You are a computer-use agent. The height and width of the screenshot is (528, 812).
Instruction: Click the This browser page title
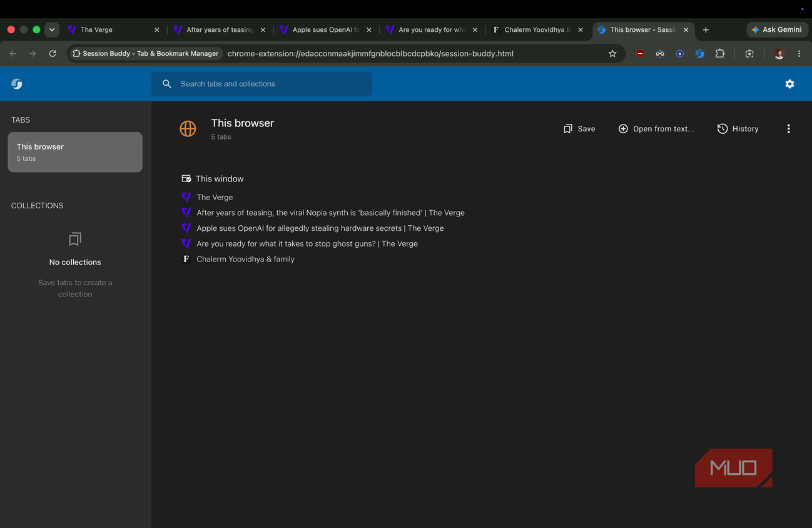pyautogui.click(x=243, y=123)
